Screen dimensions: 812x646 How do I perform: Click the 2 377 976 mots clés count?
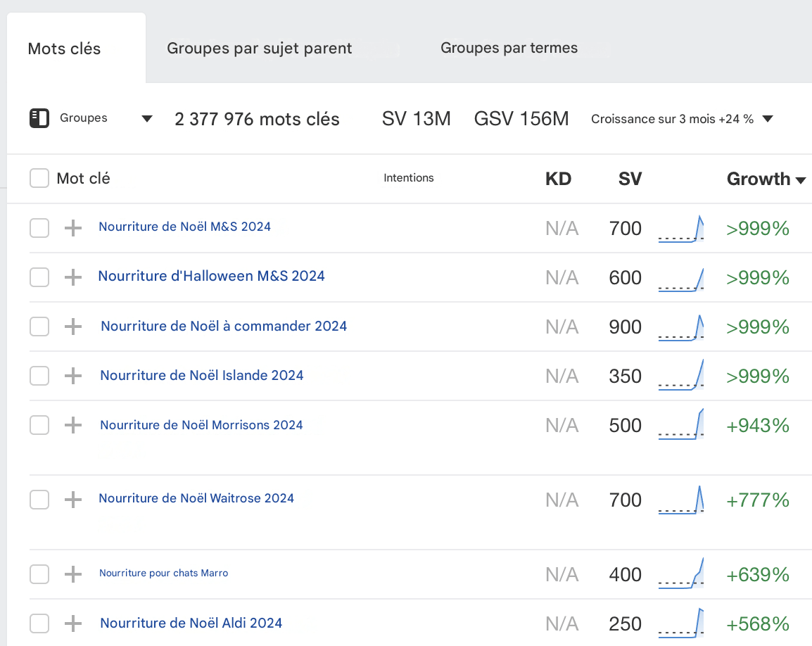tap(257, 119)
